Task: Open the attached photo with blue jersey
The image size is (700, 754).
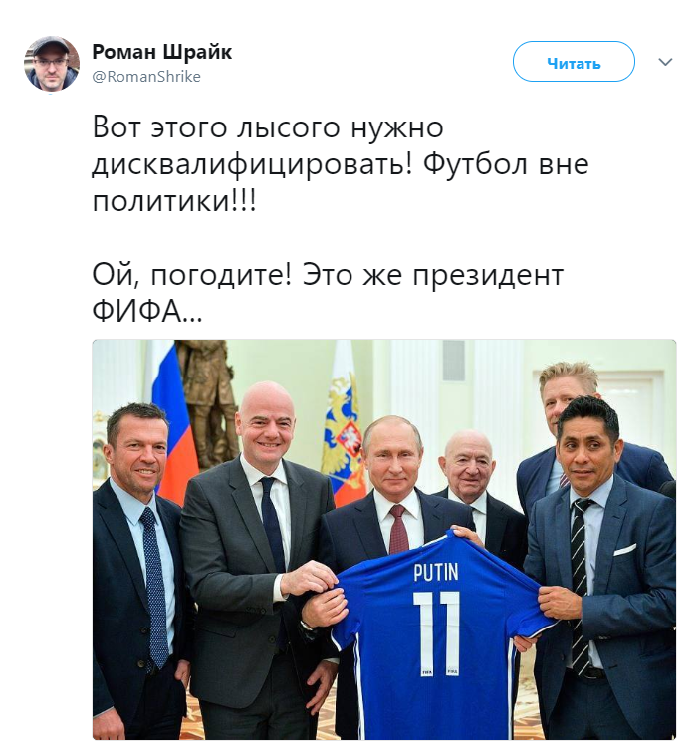Action: [x=384, y=540]
